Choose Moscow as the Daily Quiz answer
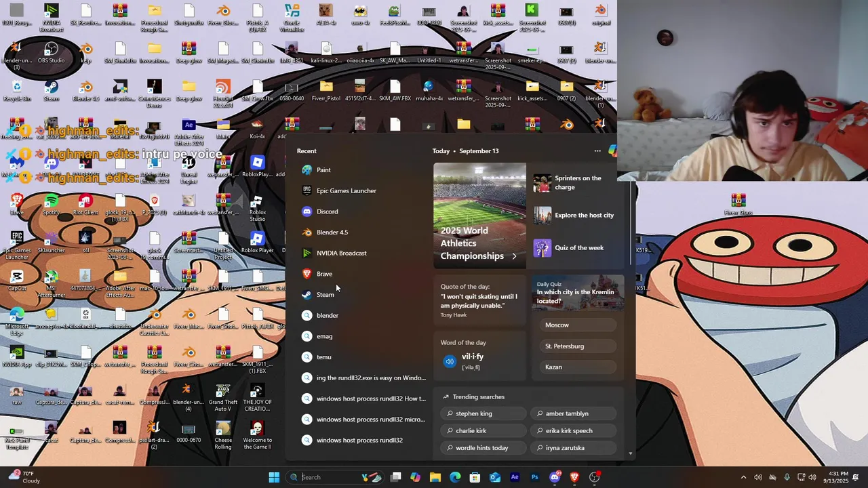This screenshot has height=488, width=868. point(578,325)
